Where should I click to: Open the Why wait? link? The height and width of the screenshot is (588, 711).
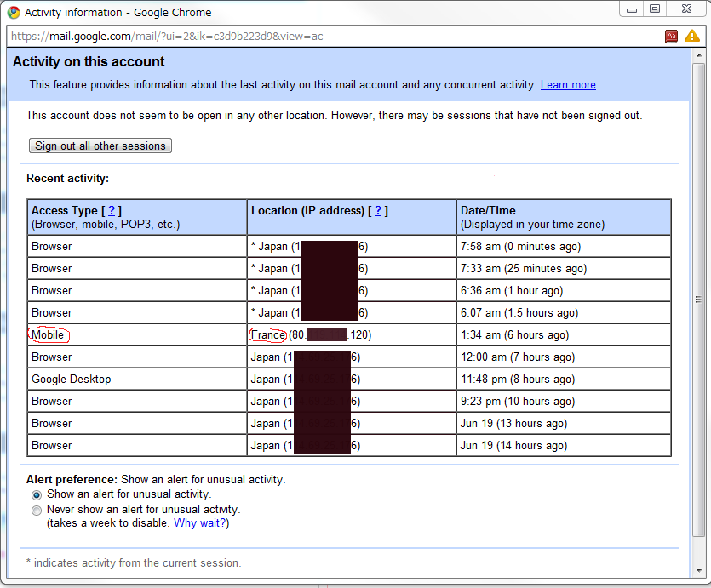199,522
